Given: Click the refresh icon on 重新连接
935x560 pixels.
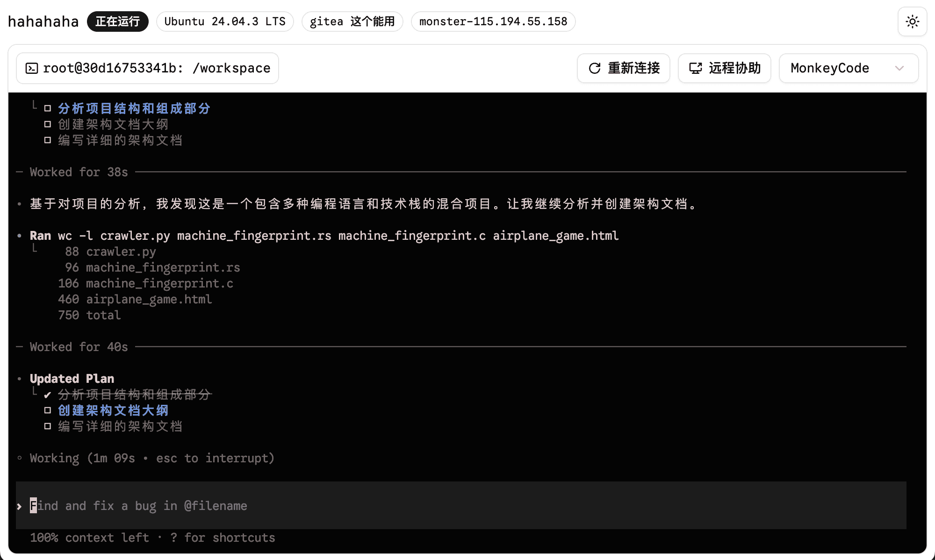Looking at the screenshot, I should point(594,68).
